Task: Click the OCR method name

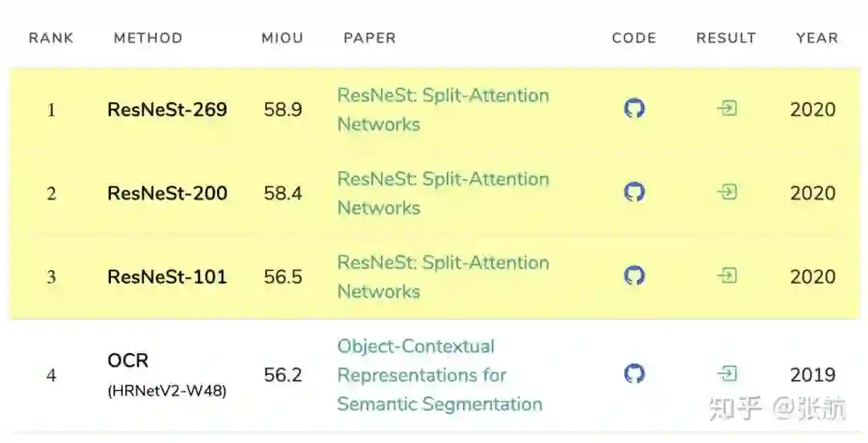Action: point(129,361)
